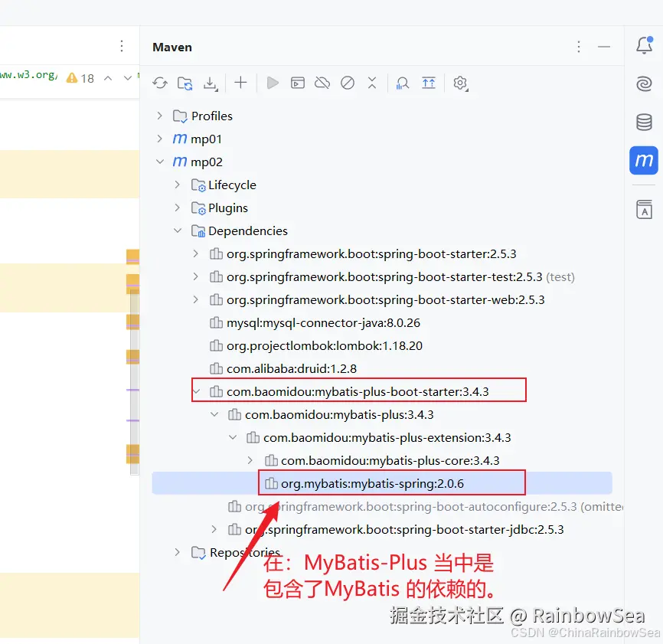Screen dimensions: 663x644
Task: Expand spring-boot-starter-jdbc:2.5.3 node
Action: pos(214,529)
